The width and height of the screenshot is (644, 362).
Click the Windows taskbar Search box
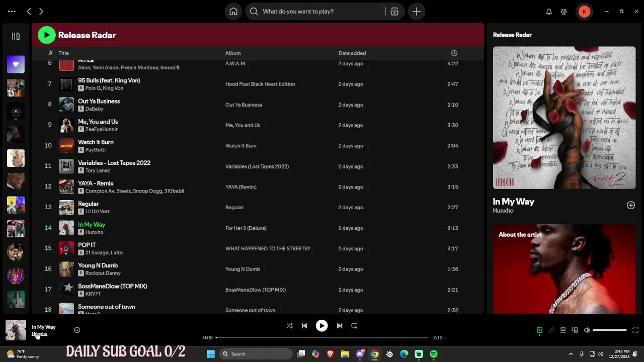click(x=256, y=354)
